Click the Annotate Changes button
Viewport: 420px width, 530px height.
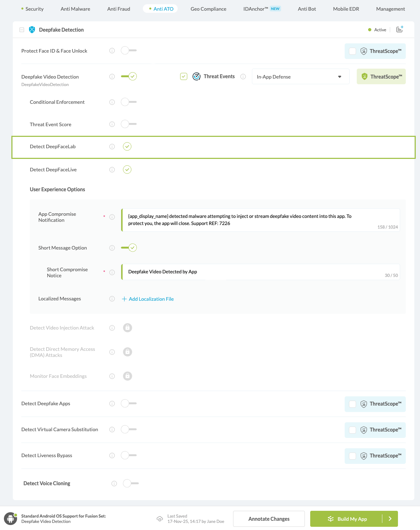(269, 519)
